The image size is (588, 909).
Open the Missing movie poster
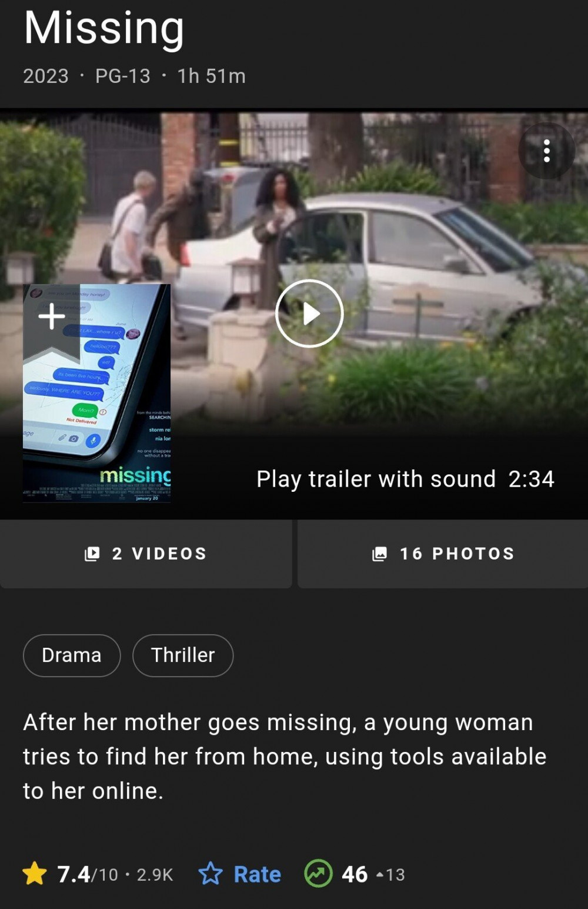click(x=97, y=393)
